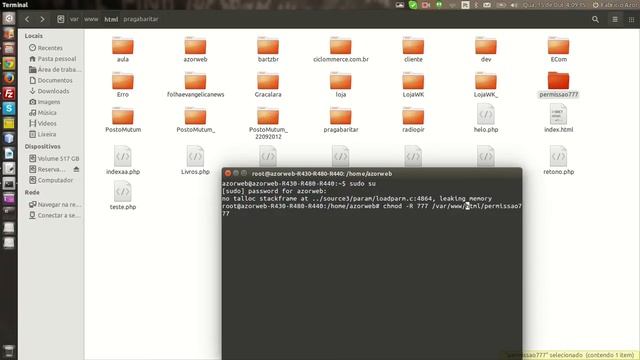Open the aula folder
The width and height of the screenshot is (640, 360).
tap(123, 49)
